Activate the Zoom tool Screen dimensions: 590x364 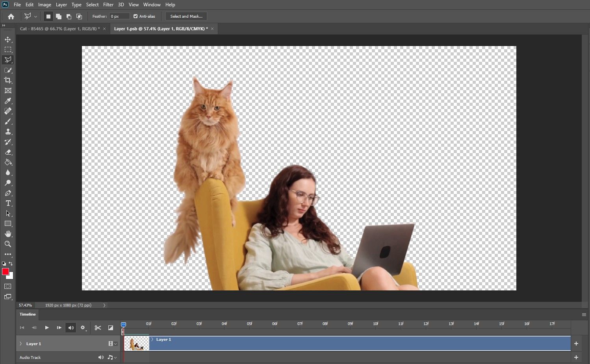[8, 244]
